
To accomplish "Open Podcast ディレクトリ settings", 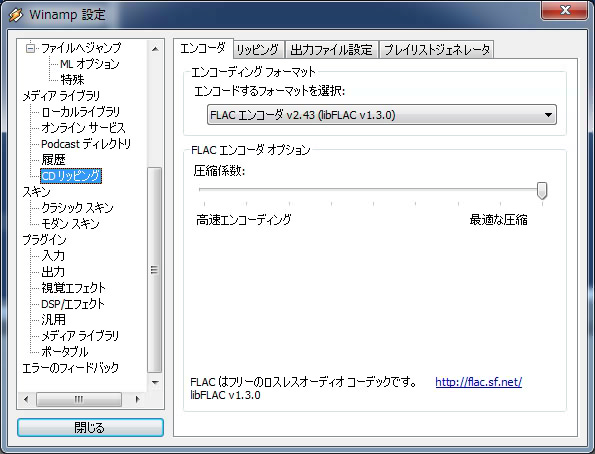I will pyautogui.click(x=86, y=143).
